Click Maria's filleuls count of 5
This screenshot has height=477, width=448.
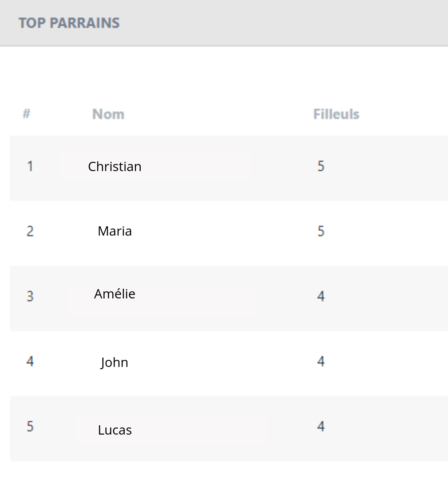click(x=321, y=231)
